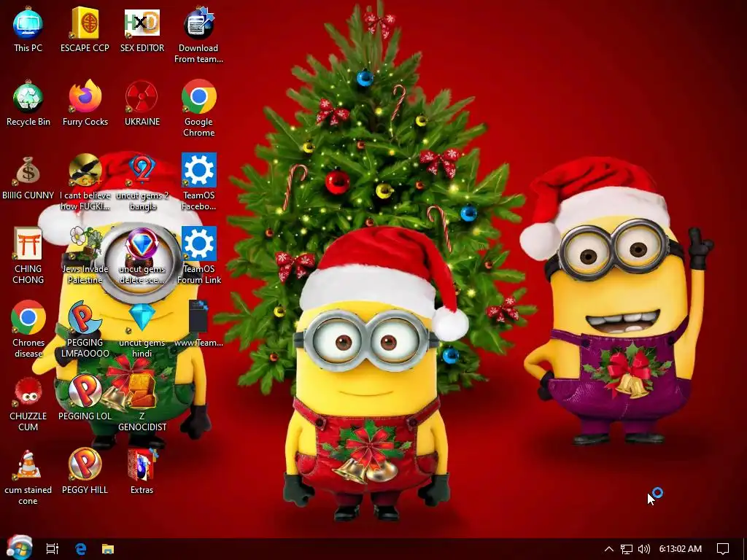Select the red torii gate icon

pyautogui.click(x=28, y=244)
